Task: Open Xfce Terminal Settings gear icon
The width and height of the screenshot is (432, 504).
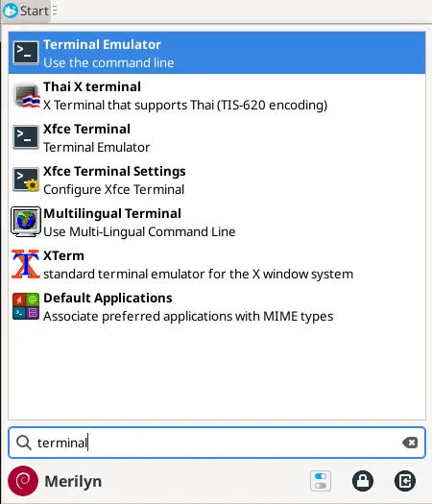Action: click(26, 180)
